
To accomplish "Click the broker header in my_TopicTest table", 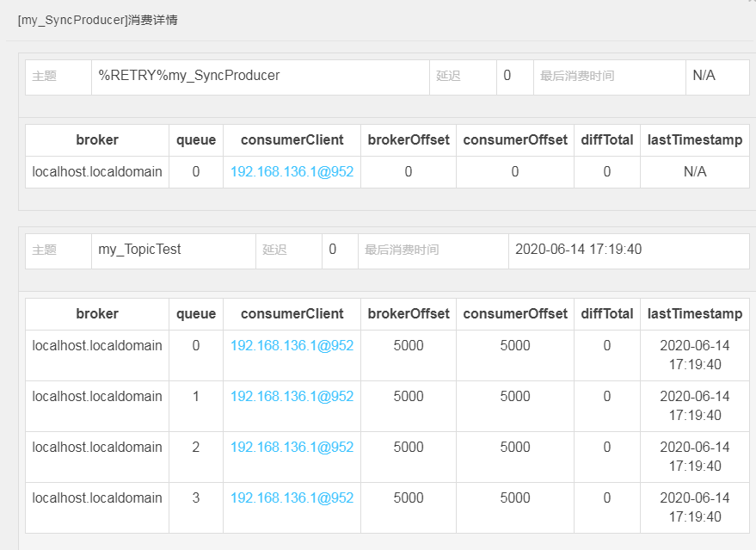I will [97, 313].
